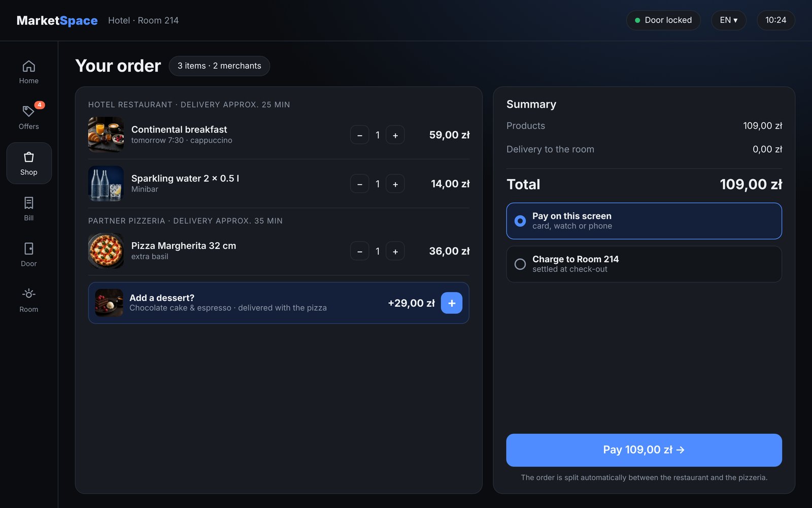
Task: Click the 14,00 zł water price
Action: tap(450, 184)
